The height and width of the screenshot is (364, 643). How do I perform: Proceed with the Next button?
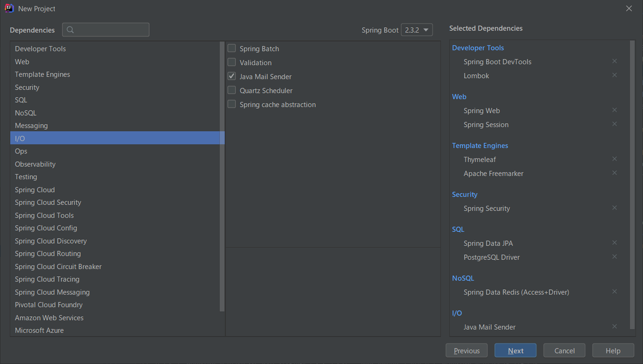click(515, 351)
